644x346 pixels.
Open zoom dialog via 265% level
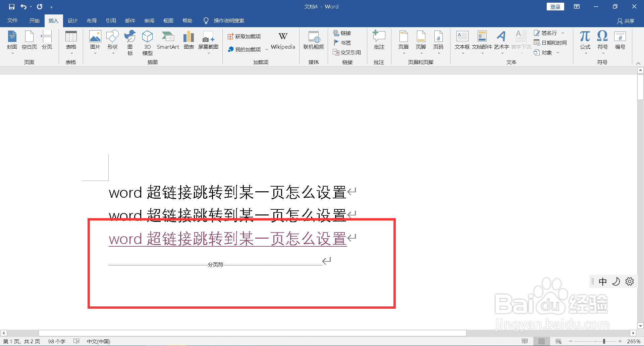pos(634,341)
